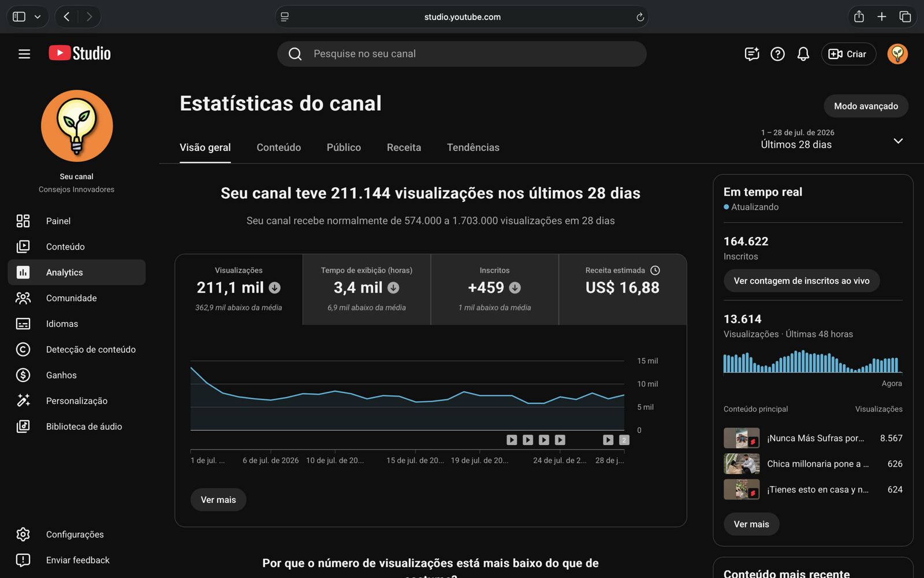Click the 164.622 subscriber count
924x578 pixels.
coord(746,242)
